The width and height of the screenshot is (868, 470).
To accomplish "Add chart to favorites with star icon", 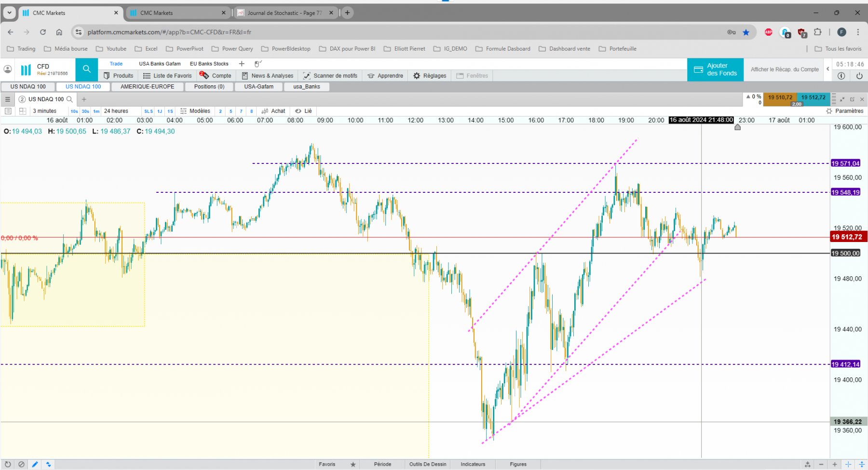I will 353,464.
